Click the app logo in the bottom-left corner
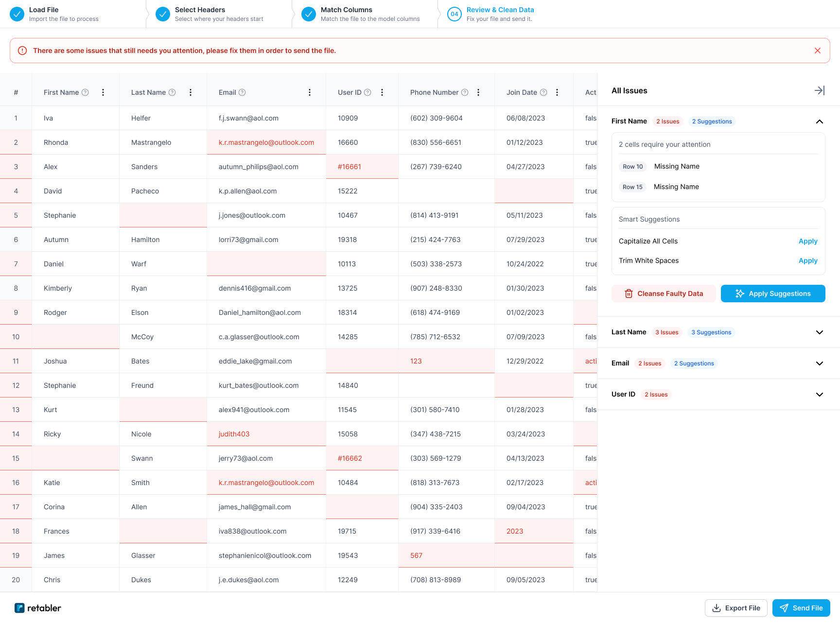 [x=19, y=608]
